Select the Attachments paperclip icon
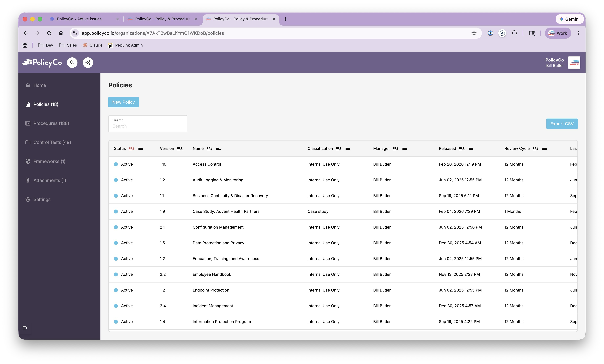Image resolution: width=604 pixels, height=364 pixels. point(28,180)
